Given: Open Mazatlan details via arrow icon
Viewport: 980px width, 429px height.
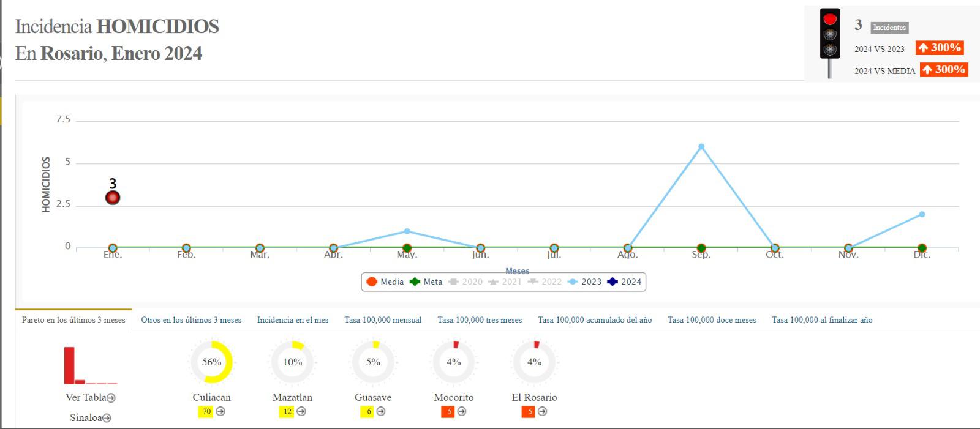Looking at the screenshot, I should click(x=301, y=412).
